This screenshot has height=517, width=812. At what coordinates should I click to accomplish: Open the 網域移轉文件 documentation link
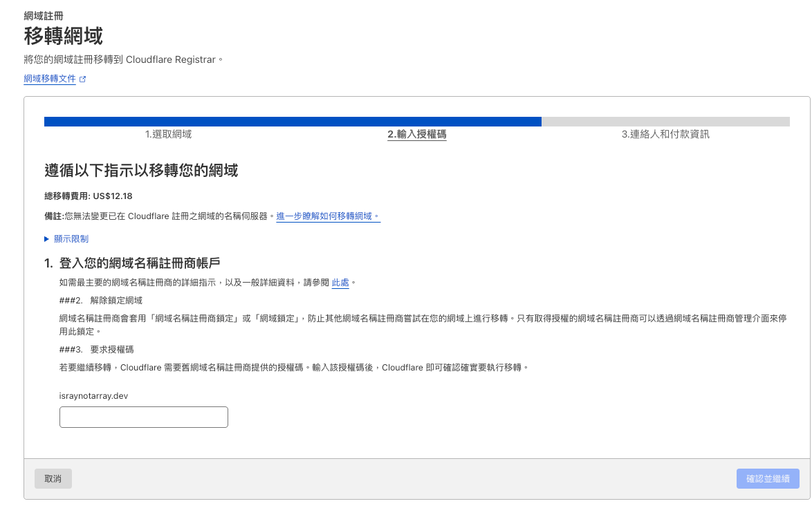point(50,79)
